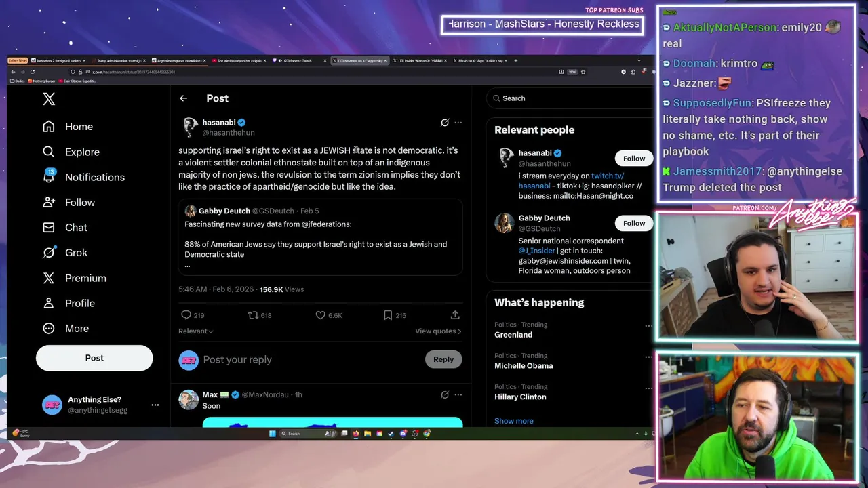Follow hasanabi in Relevant people
Screen dimensions: 868x488
634,159
